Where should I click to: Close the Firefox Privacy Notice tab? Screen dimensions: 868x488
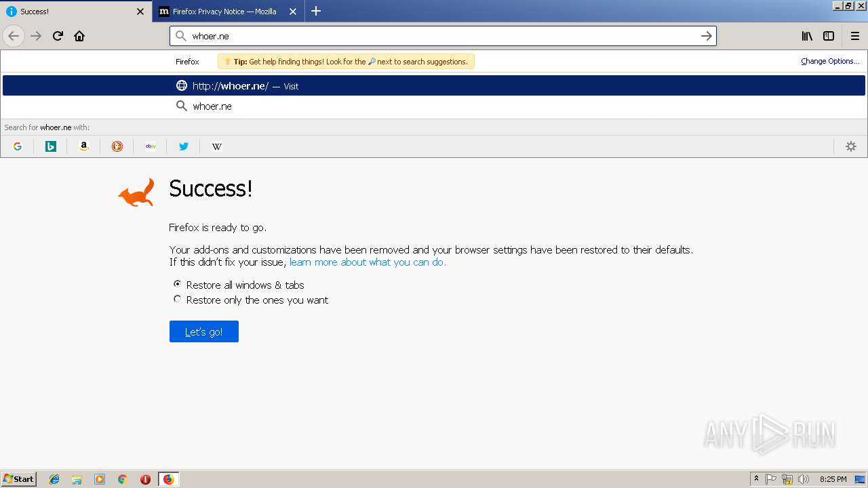point(293,12)
